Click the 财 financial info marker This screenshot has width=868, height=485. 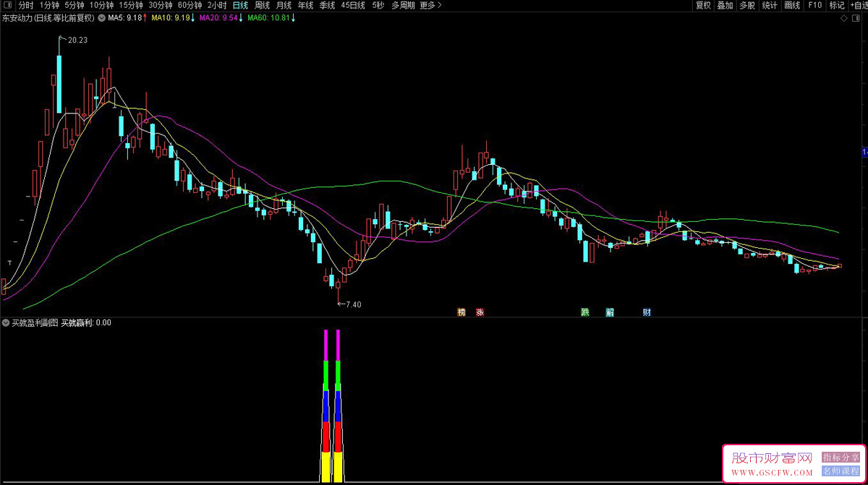pyautogui.click(x=647, y=313)
